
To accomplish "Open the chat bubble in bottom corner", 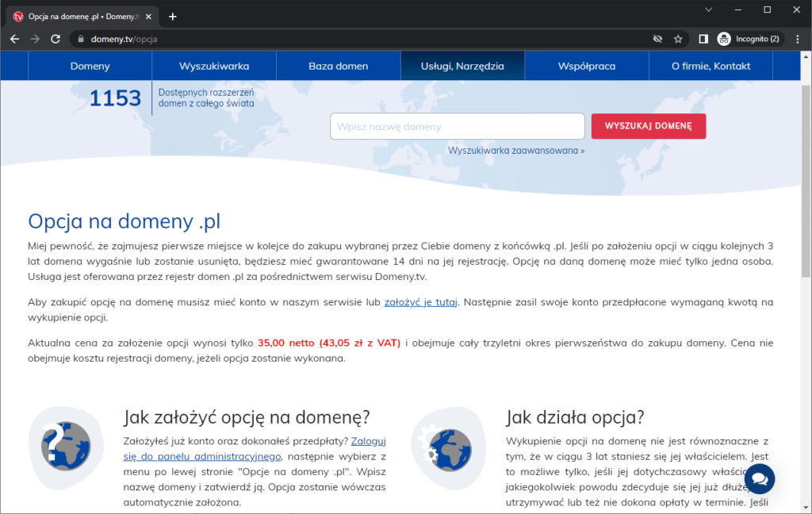I will click(x=760, y=479).
